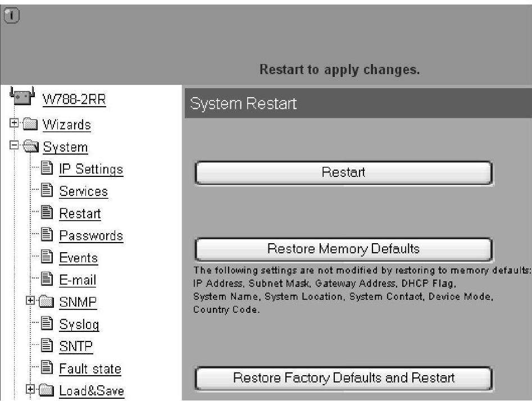Expand the Load&Save tree node
This screenshot has width=532, height=401.
pos(30,389)
